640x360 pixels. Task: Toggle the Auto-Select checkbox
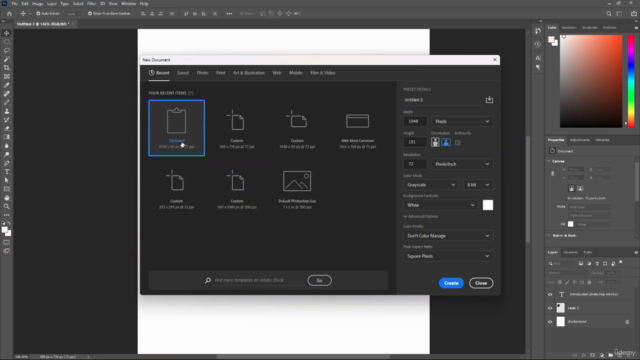point(38,13)
